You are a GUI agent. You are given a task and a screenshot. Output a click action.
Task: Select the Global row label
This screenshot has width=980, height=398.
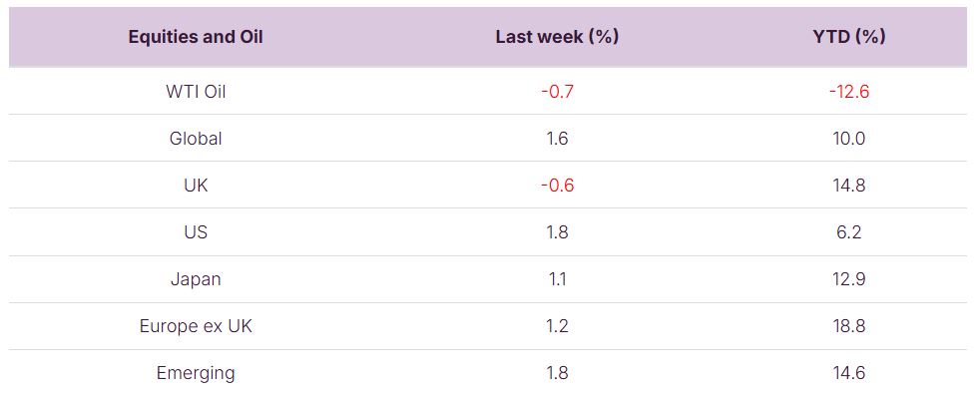[196, 138]
